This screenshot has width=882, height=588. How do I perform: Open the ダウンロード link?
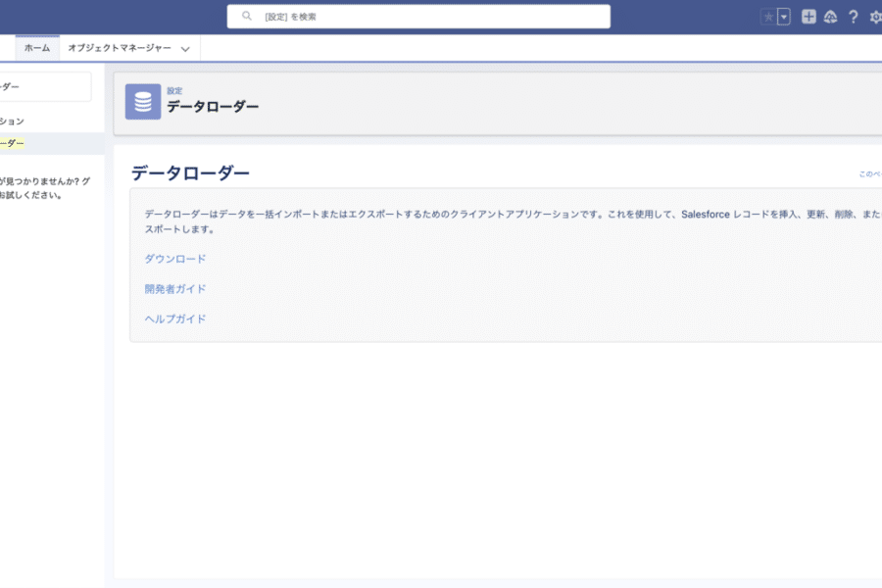tap(175, 259)
